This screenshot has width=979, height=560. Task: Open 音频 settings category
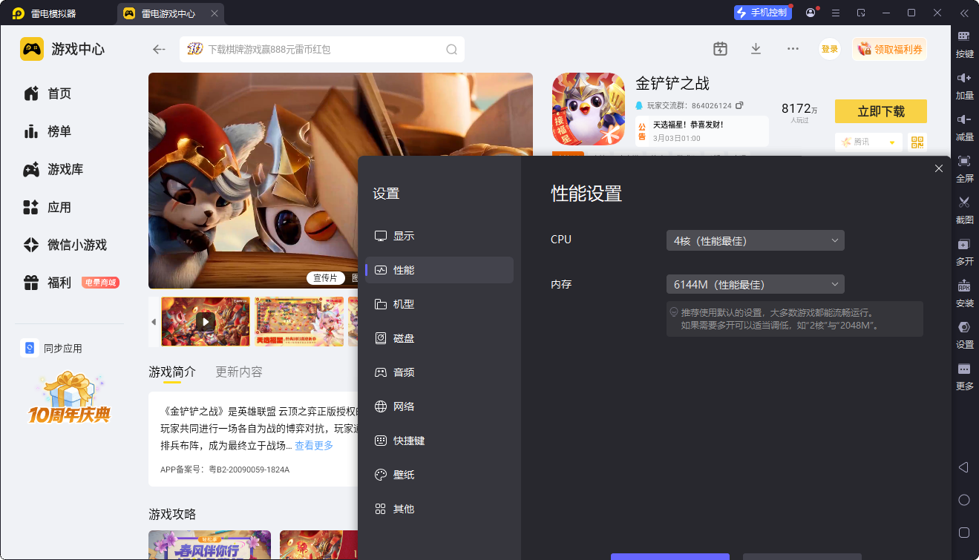[439, 372]
